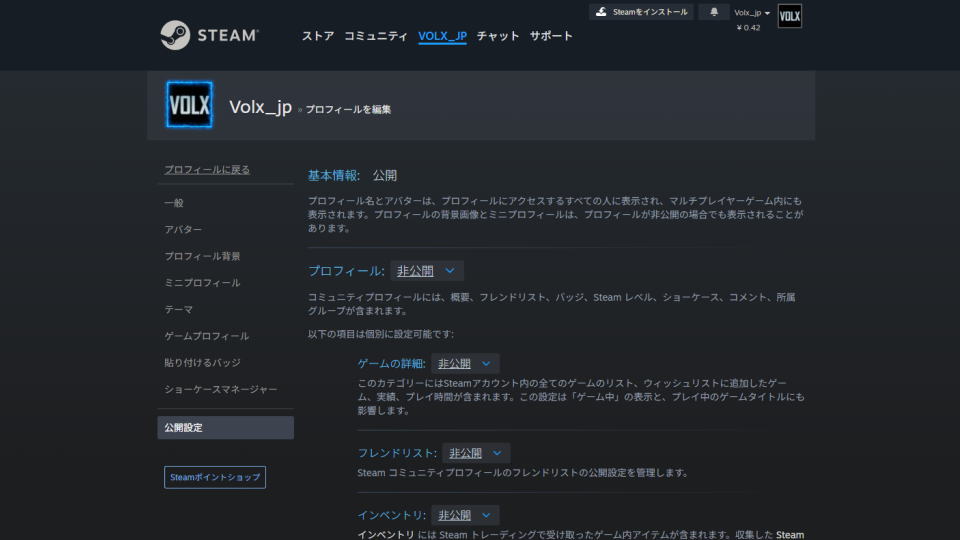Go to チャット in navigation

pyautogui.click(x=498, y=36)
